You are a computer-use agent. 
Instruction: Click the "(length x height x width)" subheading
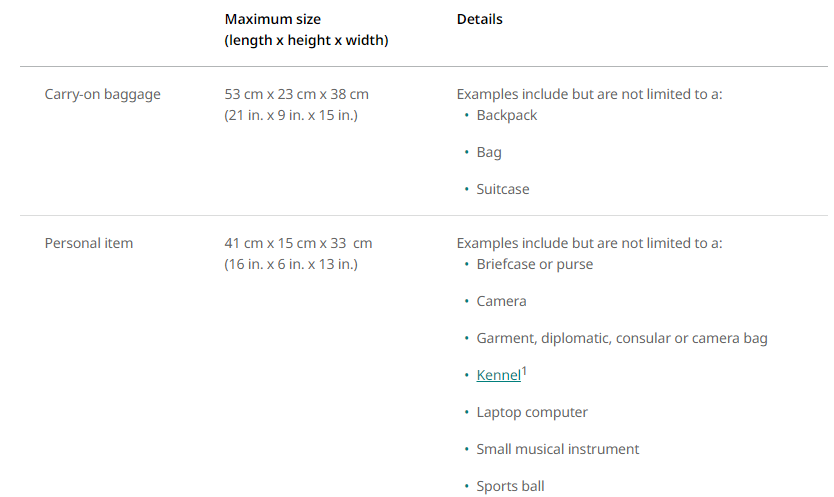click(x=306, y=40)
